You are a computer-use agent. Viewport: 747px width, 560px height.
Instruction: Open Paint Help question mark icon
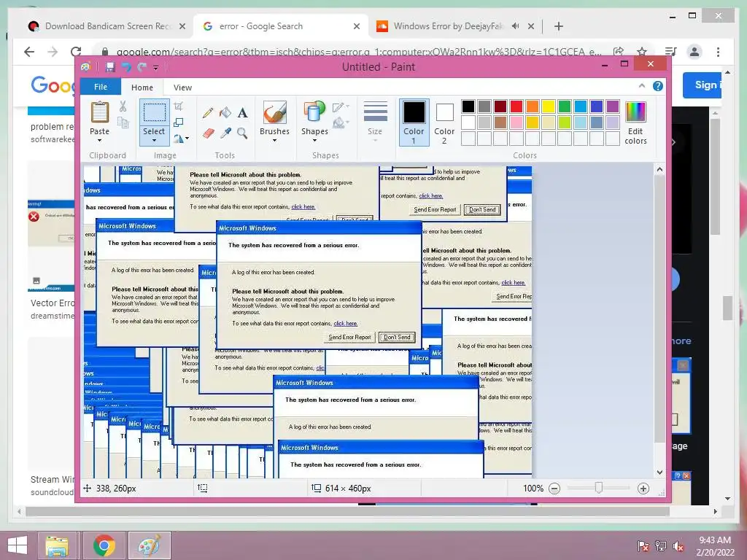click(658, 86)
